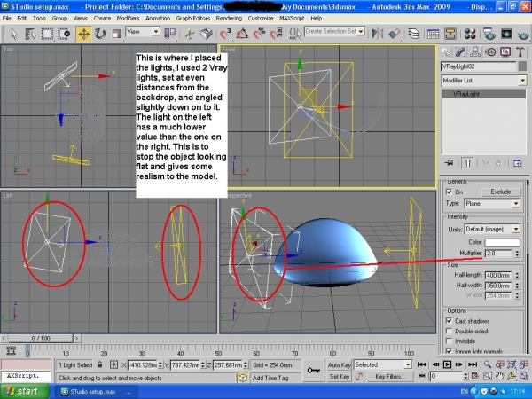
Task: Toggle Set Key mode
Action: pyautogui.click(x=339, y=376)
